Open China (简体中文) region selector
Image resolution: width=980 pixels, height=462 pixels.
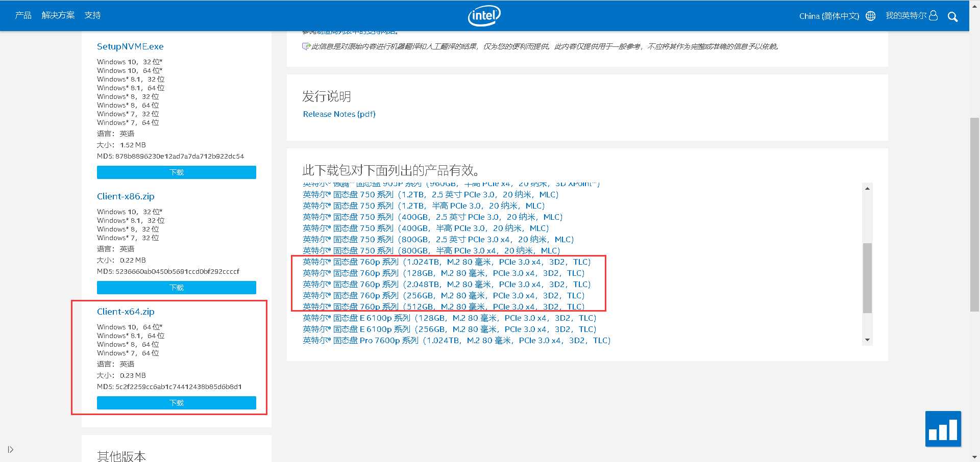(x=829, y=16)
